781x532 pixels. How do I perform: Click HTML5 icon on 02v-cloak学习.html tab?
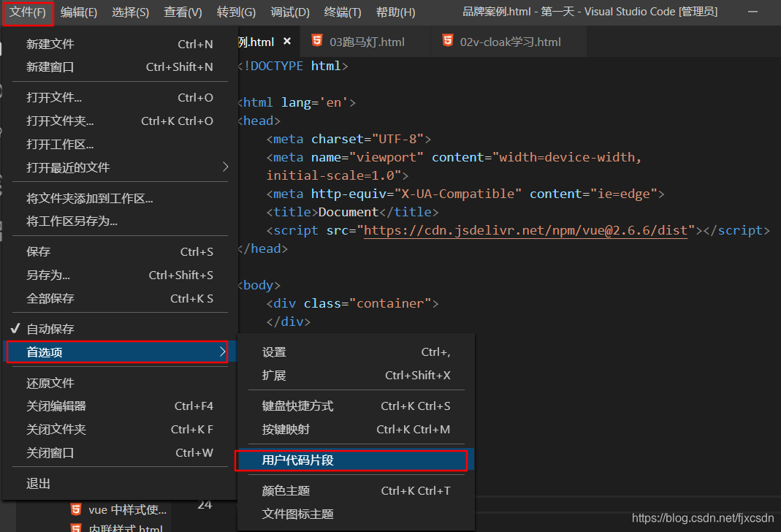click(448, 40)
